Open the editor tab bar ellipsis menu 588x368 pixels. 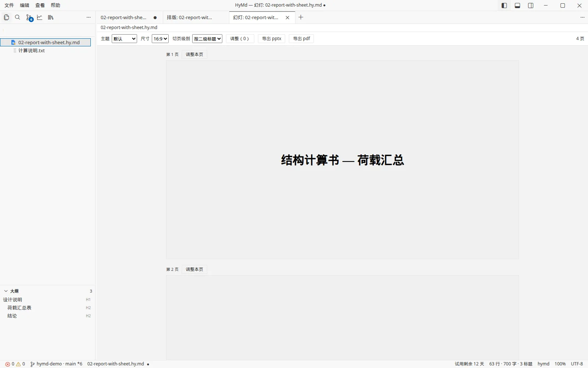582,17
